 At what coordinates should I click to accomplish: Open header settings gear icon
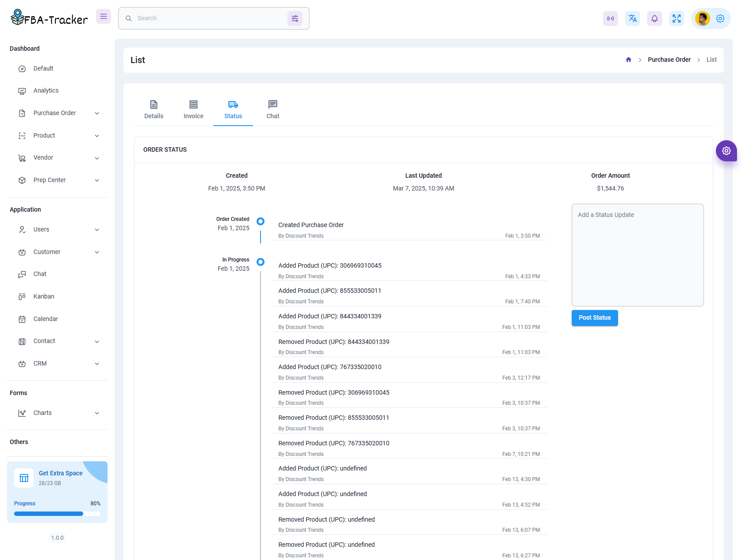pos(720,19)
